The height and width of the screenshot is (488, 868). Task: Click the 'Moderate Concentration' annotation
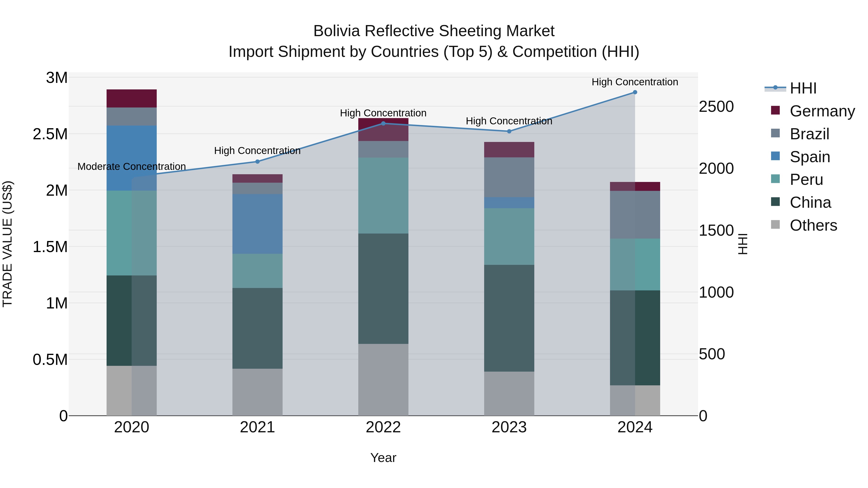tap(132, 167)
